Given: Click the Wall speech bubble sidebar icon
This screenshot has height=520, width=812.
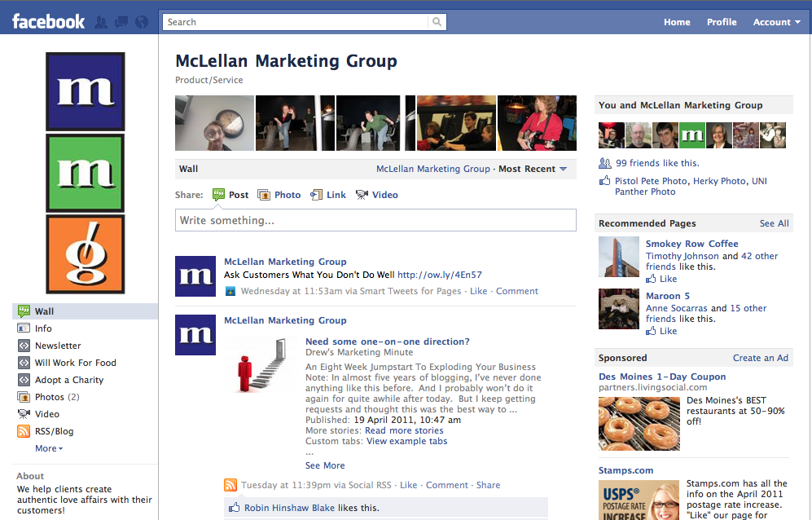Looking at the screenshot, I should (24, 311).
